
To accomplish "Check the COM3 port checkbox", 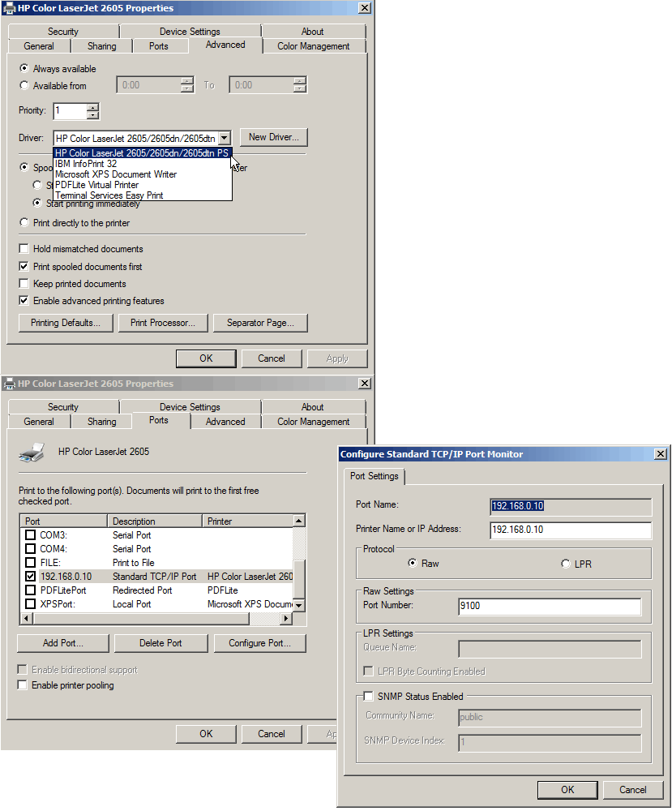I will 31,534.
